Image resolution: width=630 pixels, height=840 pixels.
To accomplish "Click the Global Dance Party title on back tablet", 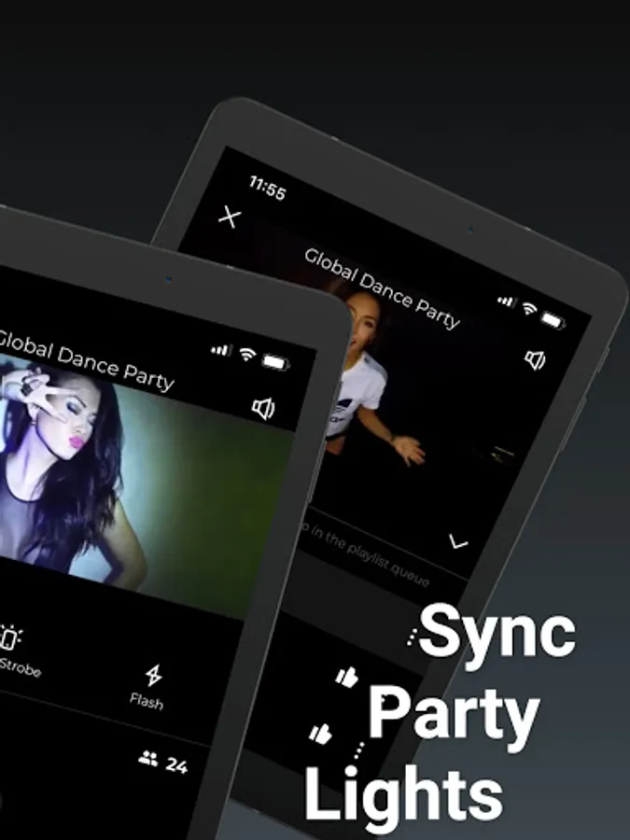I will tap(382, 288).
